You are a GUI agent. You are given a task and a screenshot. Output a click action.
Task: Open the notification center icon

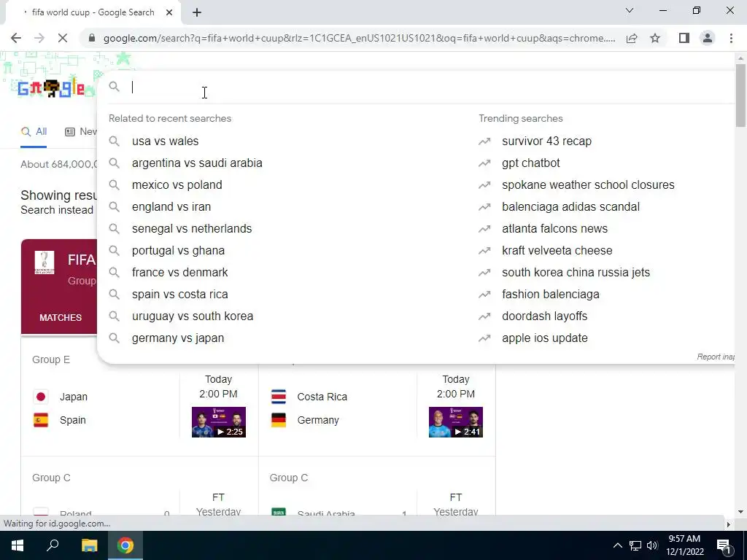point(723,545)
